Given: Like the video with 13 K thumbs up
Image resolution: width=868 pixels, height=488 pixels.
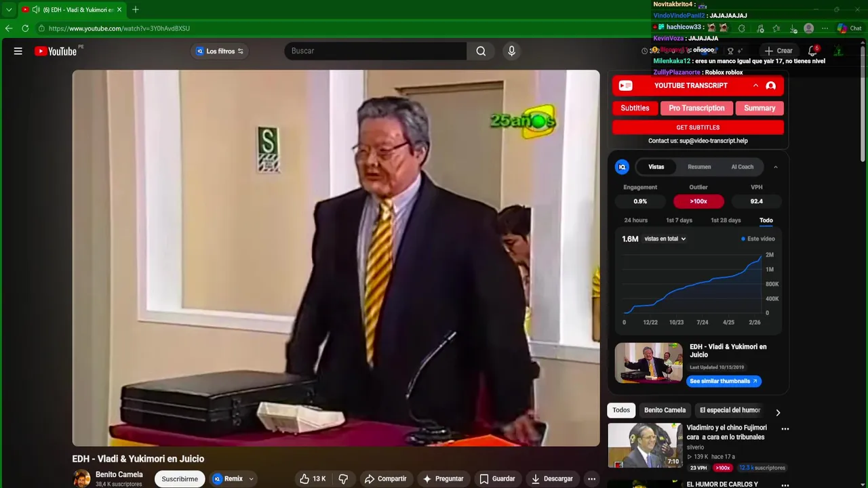Looking at the screenshot, I should click(313, 479).
